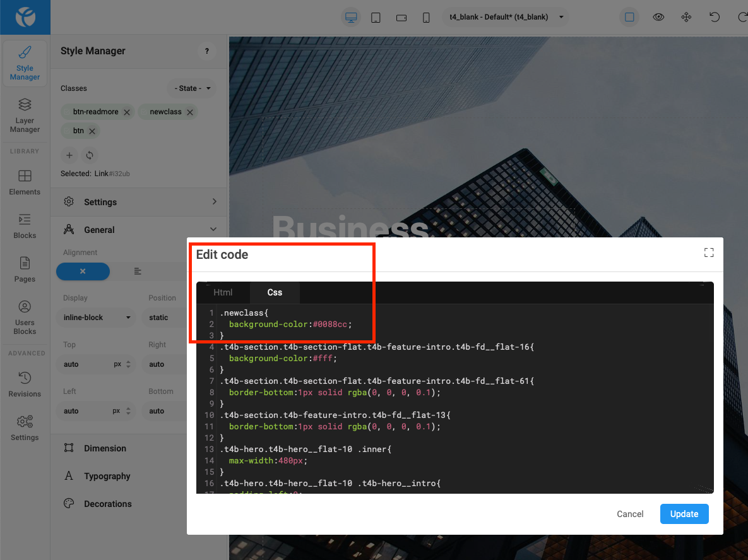The width and height of the screenshot is (748, 560).
Task: Cancel the Edit code dialog
Action: coord(630,514)
